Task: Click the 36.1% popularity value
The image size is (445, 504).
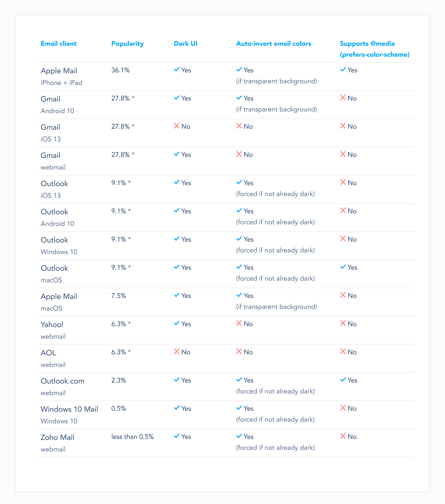Action: 120,70
